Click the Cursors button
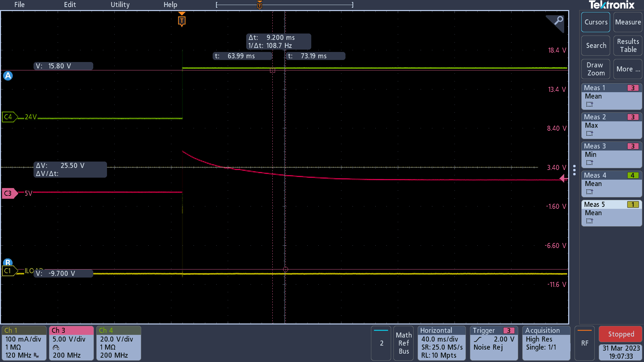The image size is (644, 362). tap(596, 22)
